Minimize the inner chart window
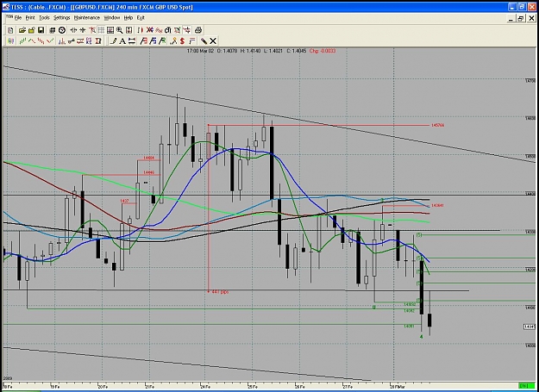 pos(511,19)
